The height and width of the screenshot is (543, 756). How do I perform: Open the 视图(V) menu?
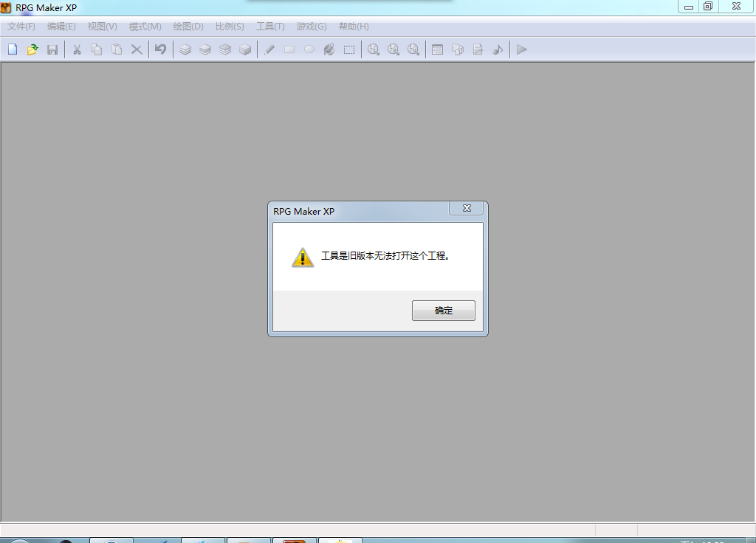[102, 27]
